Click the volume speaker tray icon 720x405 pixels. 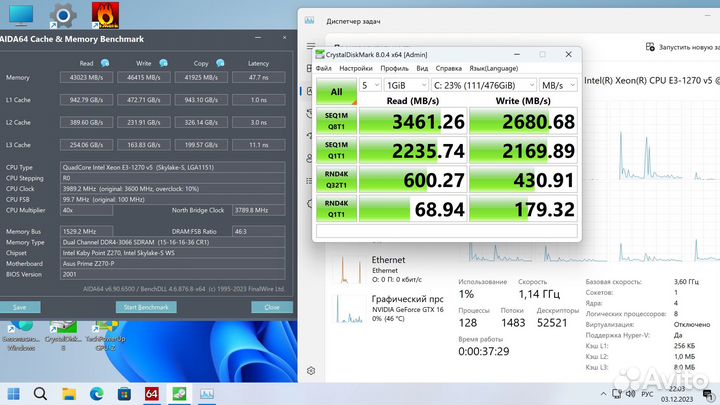click(x=630, y=394)
